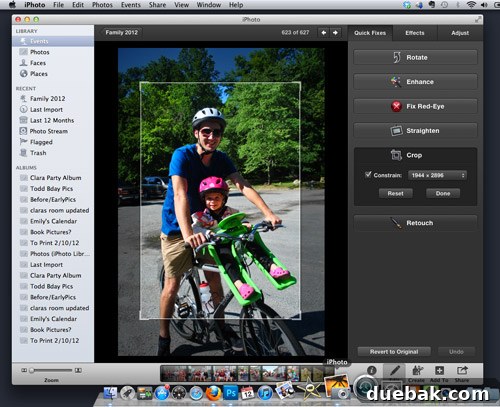Launch Photoshop from the Dock
The height and width of the screenshot is (407, 500).
231,393
